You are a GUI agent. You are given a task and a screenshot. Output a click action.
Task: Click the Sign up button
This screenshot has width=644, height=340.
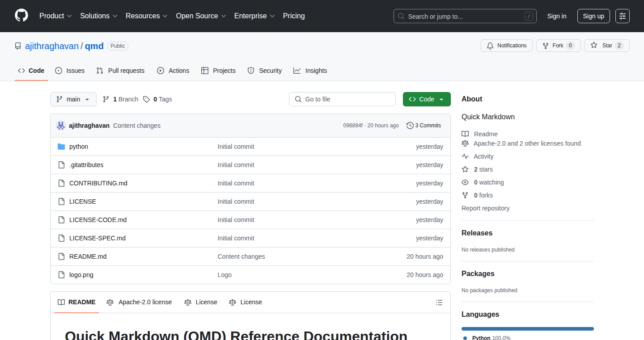click(593, 16)
